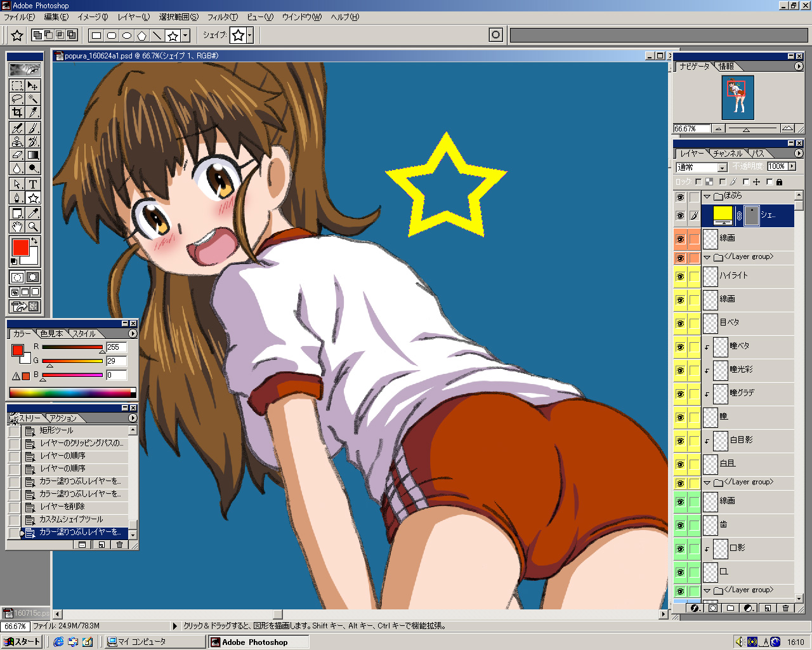Switch to Quick Mask mode
This screenshot has height=650, width=812.
tap(33, 277)
